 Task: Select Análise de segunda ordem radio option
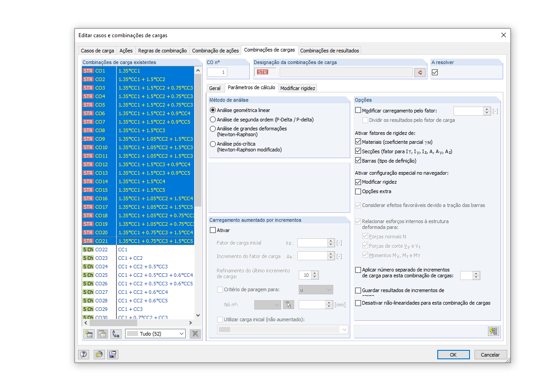(213, 120)
